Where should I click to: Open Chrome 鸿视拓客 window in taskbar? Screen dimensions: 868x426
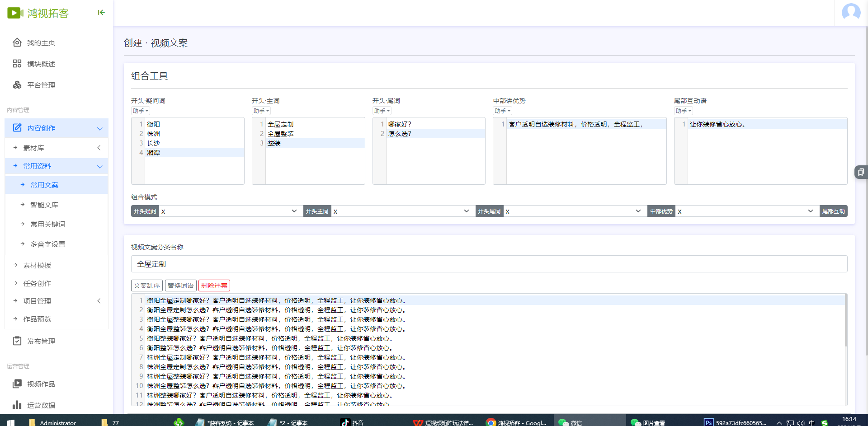(516, 422)
